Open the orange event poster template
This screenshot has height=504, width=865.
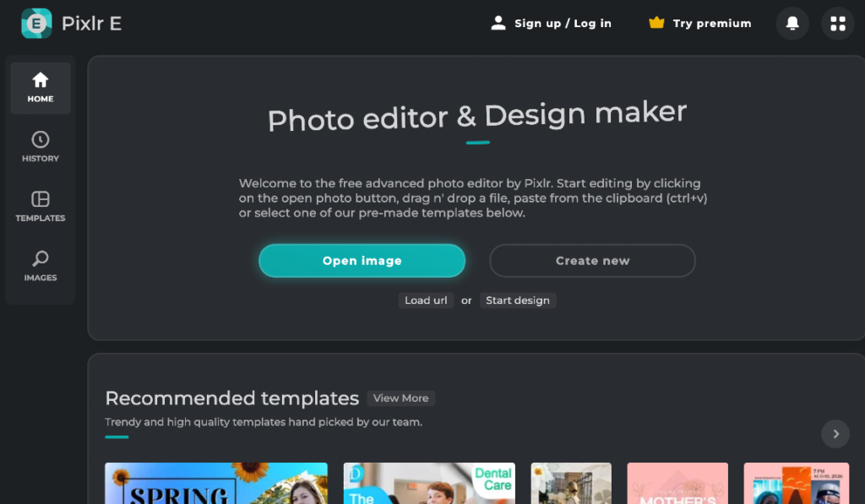click(796, 483)
